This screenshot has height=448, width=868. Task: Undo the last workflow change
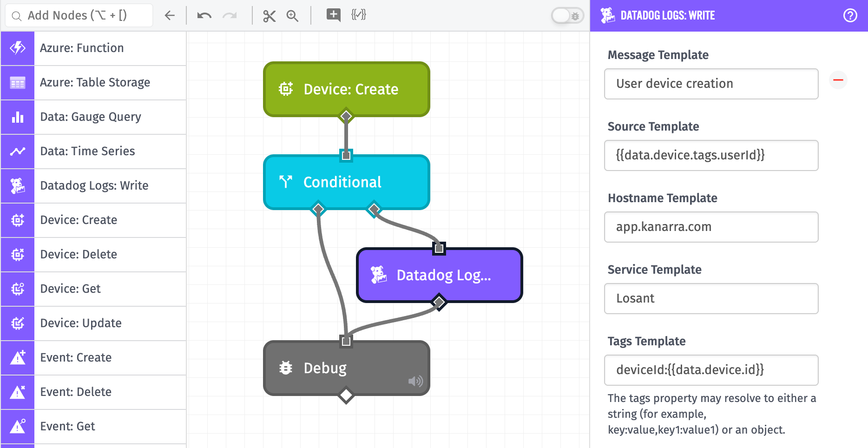[x=204, y=15]
